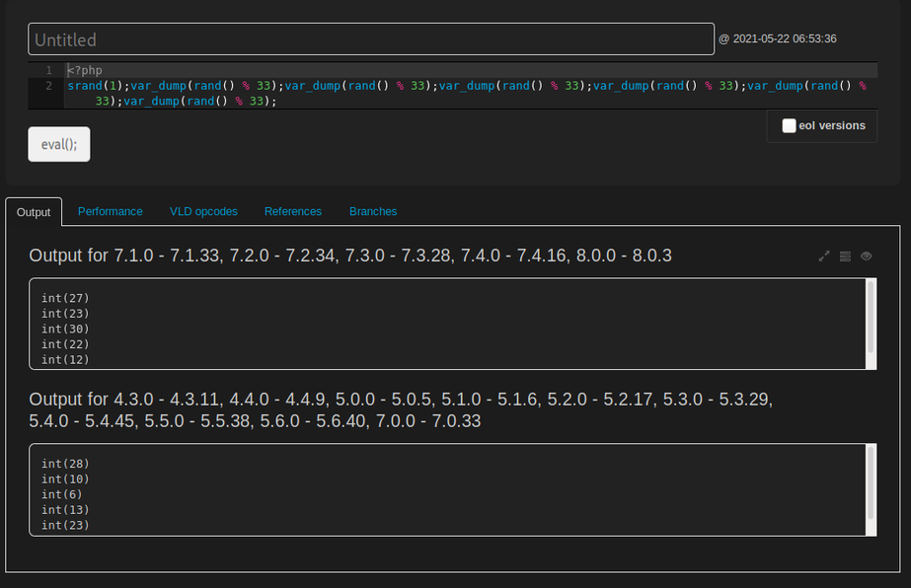Click the scrollbar of the first output box
Viewport: 911px width, 588px height.
[870, 317]
